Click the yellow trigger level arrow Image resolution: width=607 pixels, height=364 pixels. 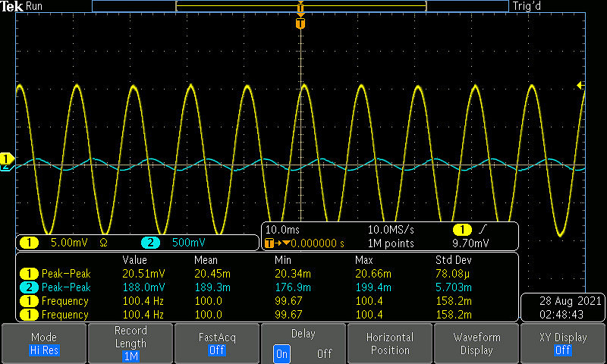tap(580, 85)
